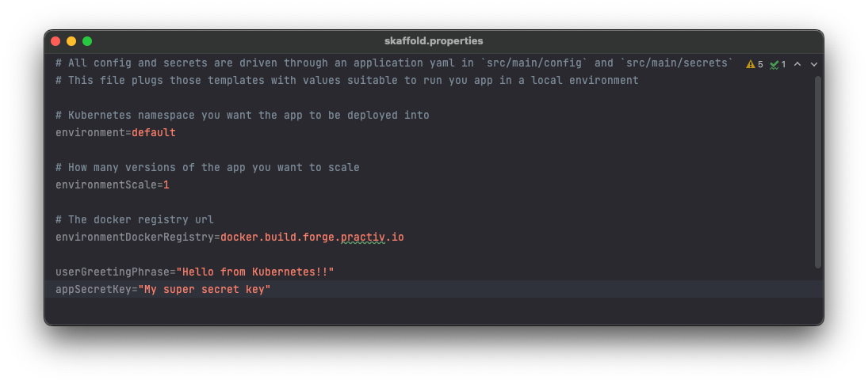Click the skaffold.properties window title

click(434, 41)
